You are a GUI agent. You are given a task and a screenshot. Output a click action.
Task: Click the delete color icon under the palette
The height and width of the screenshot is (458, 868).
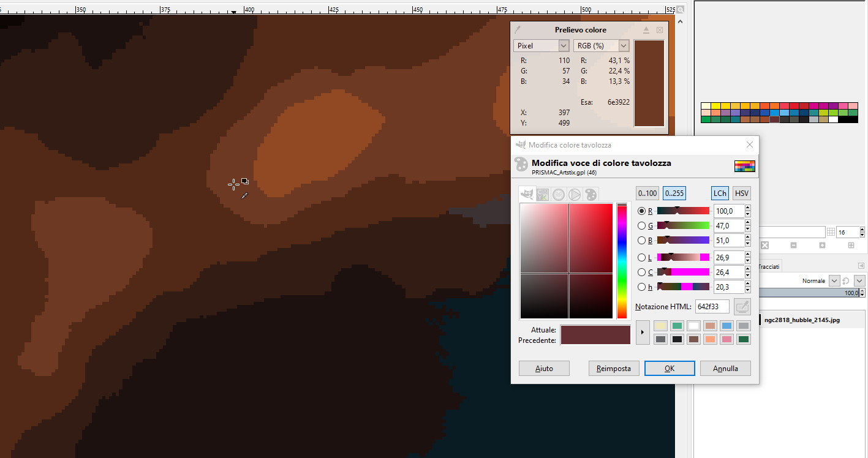coord(764,245)
